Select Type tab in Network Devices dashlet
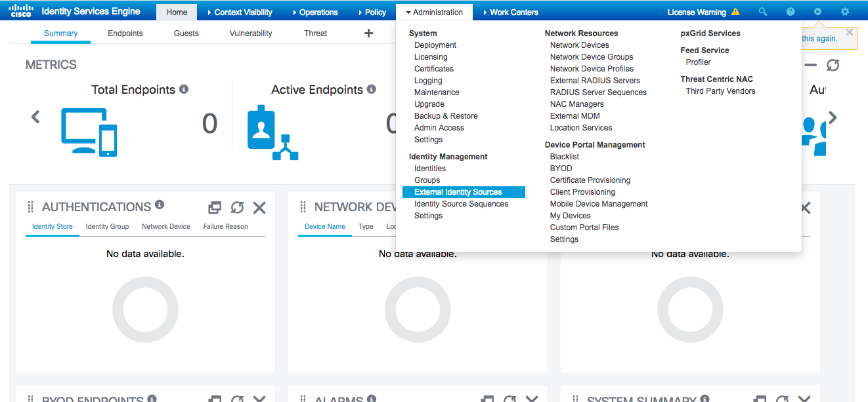Viewport: 868px width, 402px height. click(x=366, y=227)
